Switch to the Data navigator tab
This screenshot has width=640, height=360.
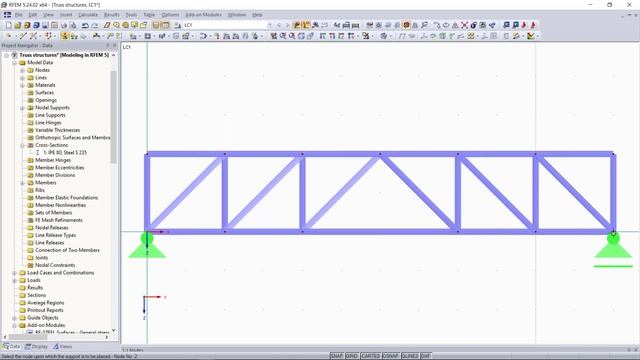[11, 347]
